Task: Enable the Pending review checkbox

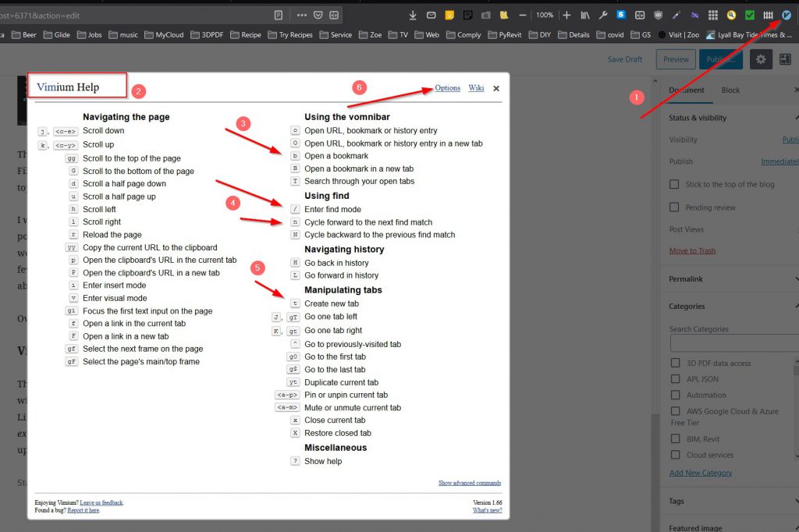Action: (675, 207)
